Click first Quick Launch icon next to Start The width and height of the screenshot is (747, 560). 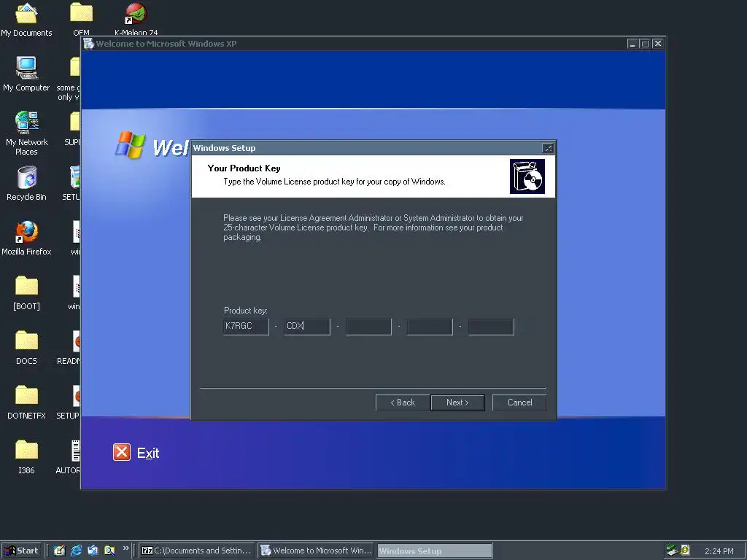coord(59,551)
